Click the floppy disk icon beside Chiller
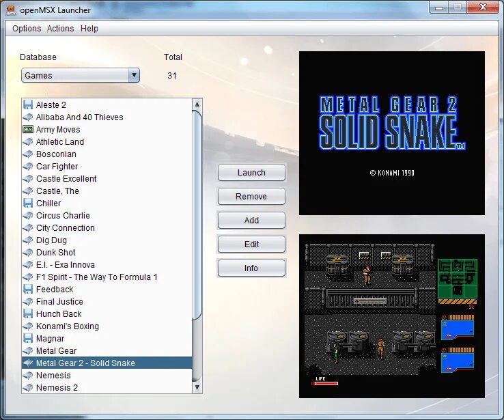 pos(28,203)
